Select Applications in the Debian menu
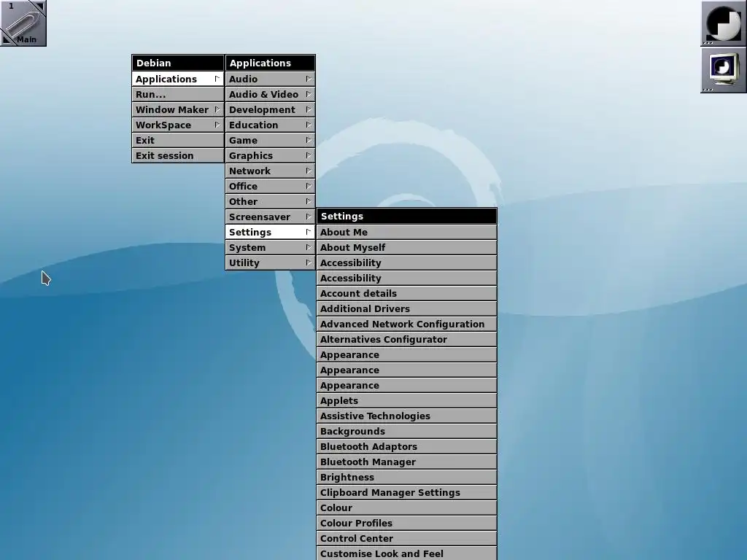The image size is (747, 560). (178, 79)
